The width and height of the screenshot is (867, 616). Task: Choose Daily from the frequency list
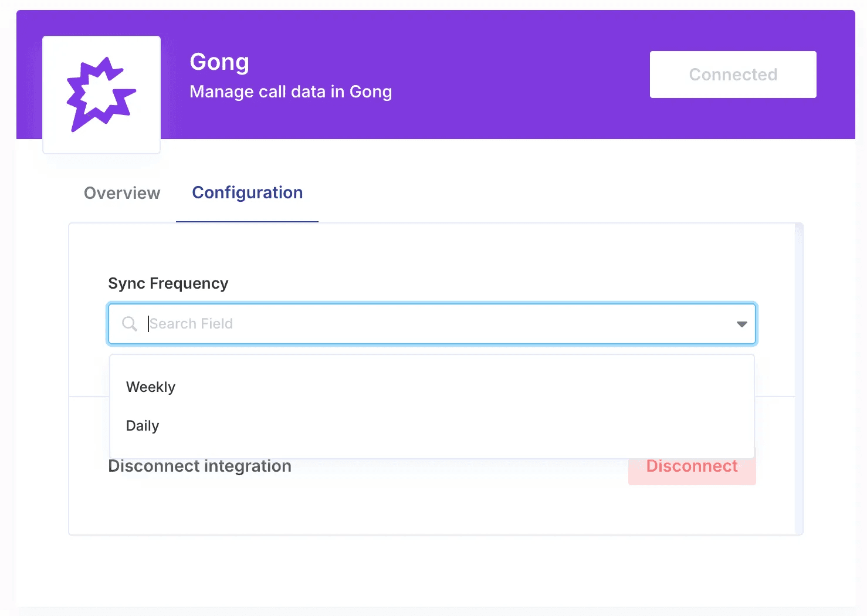pyautogui.click(x=143, y=426)
